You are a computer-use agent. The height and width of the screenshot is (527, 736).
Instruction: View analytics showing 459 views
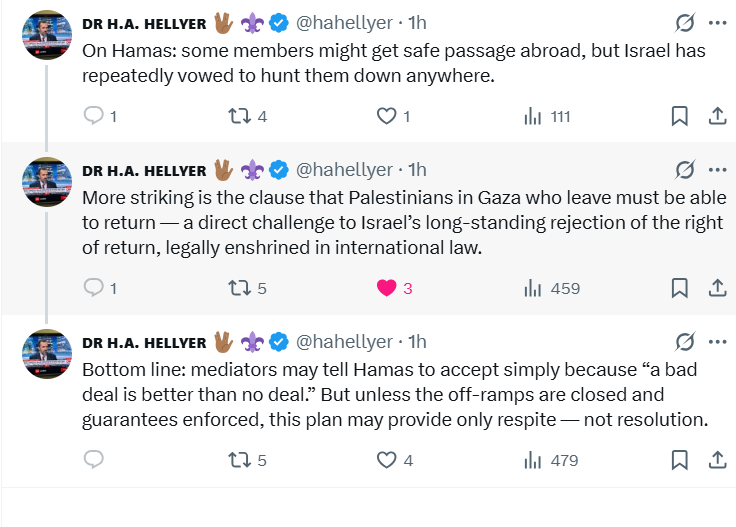(x=551, y=288)
